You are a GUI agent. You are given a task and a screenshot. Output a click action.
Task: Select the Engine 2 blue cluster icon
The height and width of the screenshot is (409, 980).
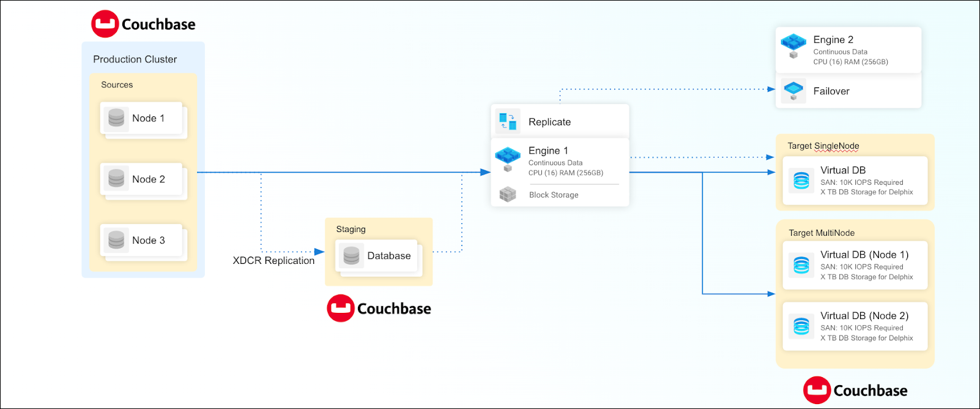click(793, 45)
